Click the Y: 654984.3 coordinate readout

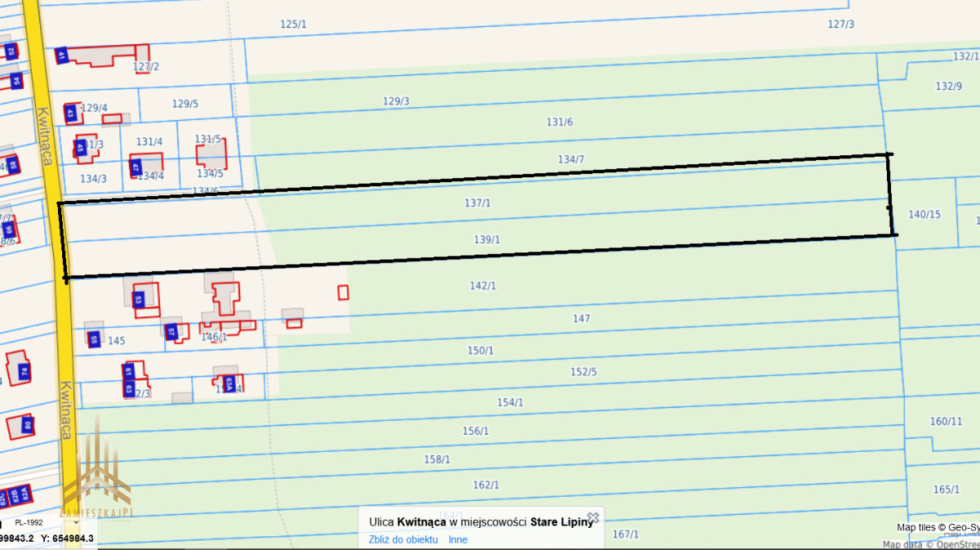click(68, 539)
